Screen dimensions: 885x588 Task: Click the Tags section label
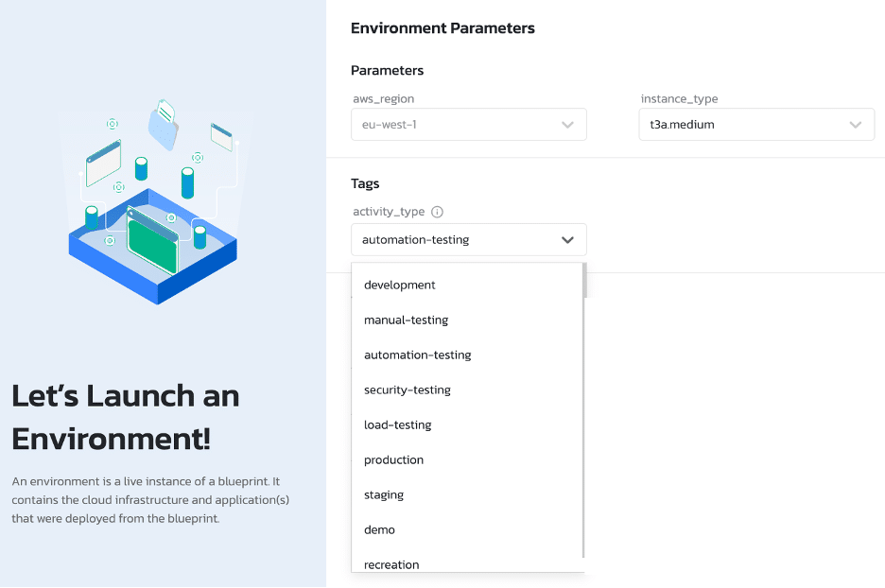coord(365,183)
